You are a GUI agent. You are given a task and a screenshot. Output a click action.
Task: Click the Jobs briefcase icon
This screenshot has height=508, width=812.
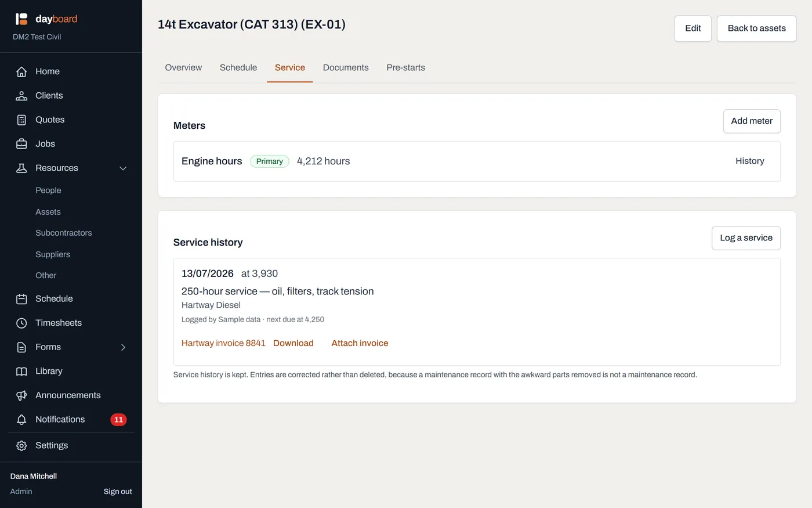pyautogui.click(x=21, y=144)
